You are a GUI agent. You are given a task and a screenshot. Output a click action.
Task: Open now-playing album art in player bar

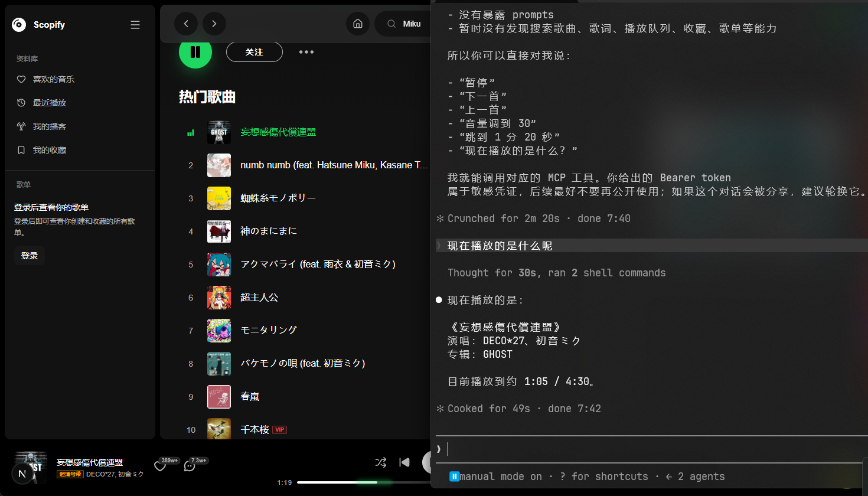(31, 468)
